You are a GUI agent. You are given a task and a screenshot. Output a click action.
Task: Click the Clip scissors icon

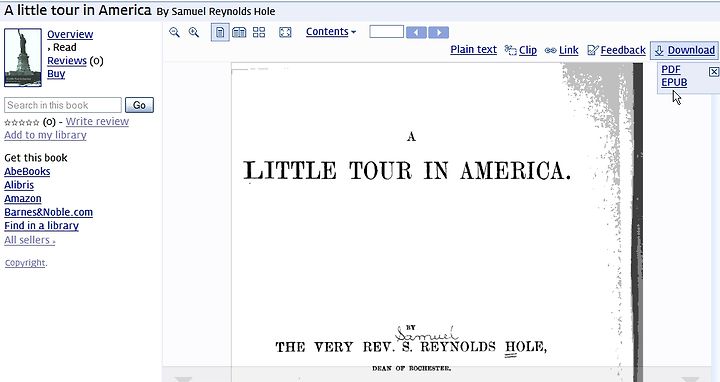click(x=510, y=50)
